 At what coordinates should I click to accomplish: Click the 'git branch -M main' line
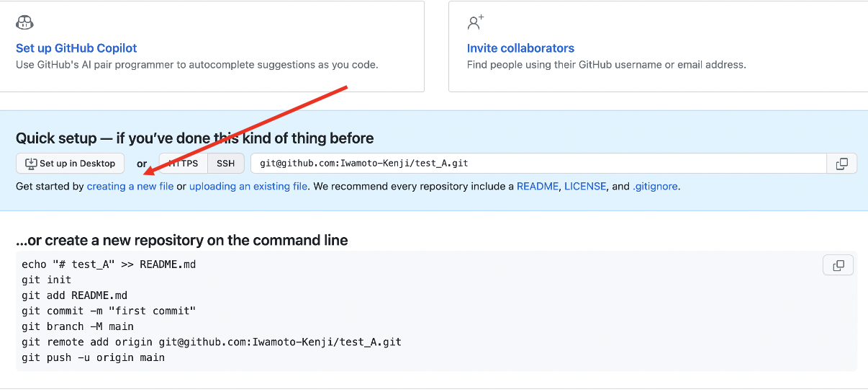tap(78, 326)
